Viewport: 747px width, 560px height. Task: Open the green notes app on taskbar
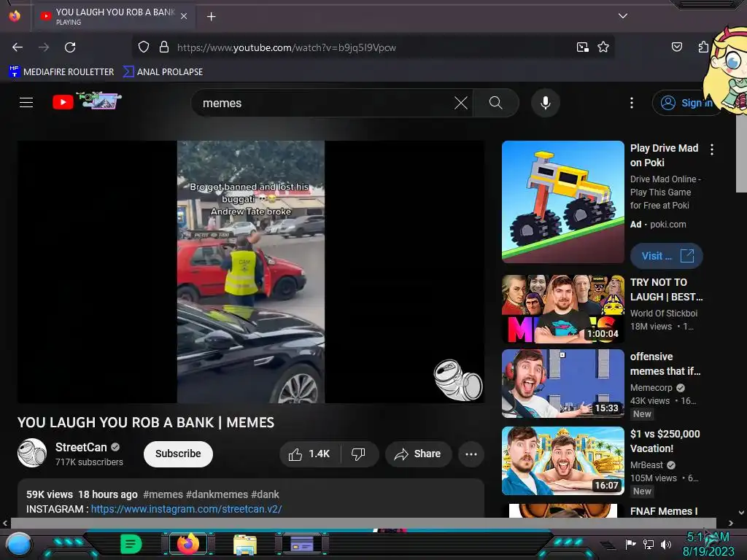coord(131,544)
